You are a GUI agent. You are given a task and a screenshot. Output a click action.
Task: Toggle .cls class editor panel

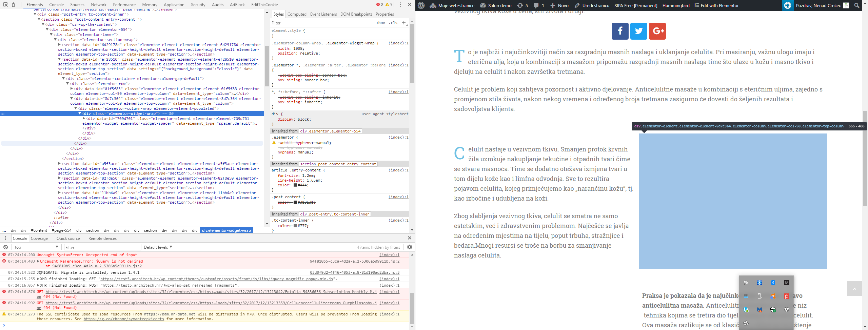point(393,23)
